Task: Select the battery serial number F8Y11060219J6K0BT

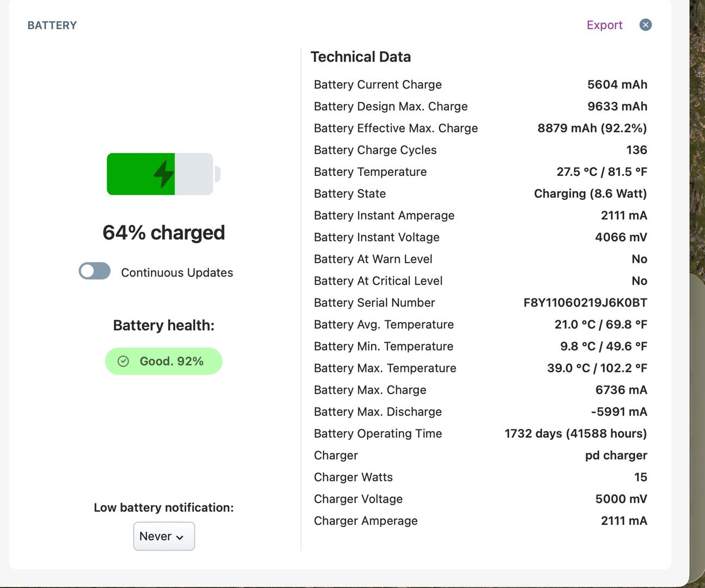Action: tap(585, 303)
